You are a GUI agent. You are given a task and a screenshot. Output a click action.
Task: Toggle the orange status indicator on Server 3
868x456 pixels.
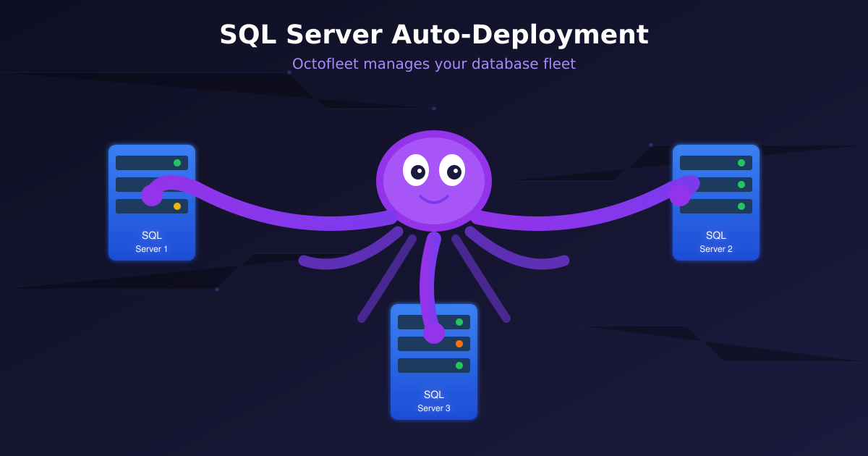point(461,342)
